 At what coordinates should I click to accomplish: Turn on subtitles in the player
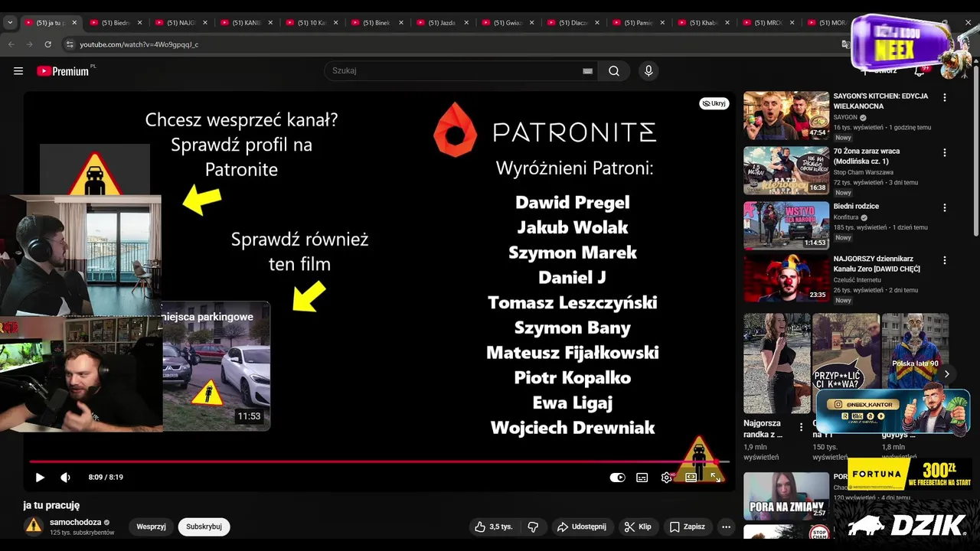pyautogui.click(x=642, y=478)
